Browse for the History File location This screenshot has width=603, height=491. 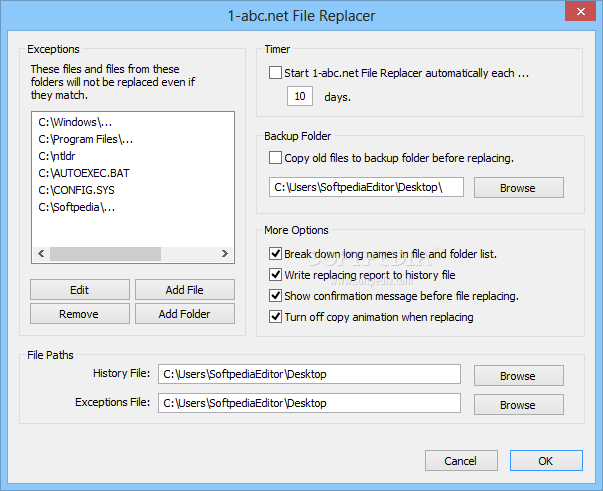(x=519, y=376)
